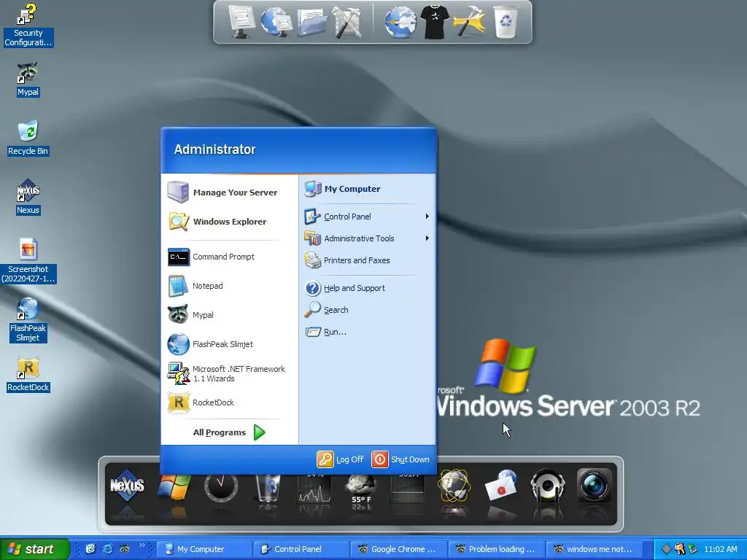Expand the Administrative Tools submenu arrow
Screen dimensions: 747x560
tap(427, 238)
